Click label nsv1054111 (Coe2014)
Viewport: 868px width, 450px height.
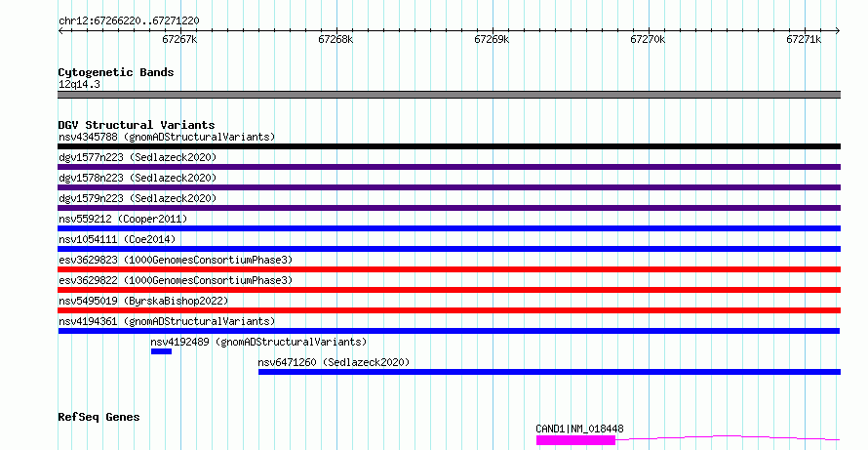tap(117, 239)
